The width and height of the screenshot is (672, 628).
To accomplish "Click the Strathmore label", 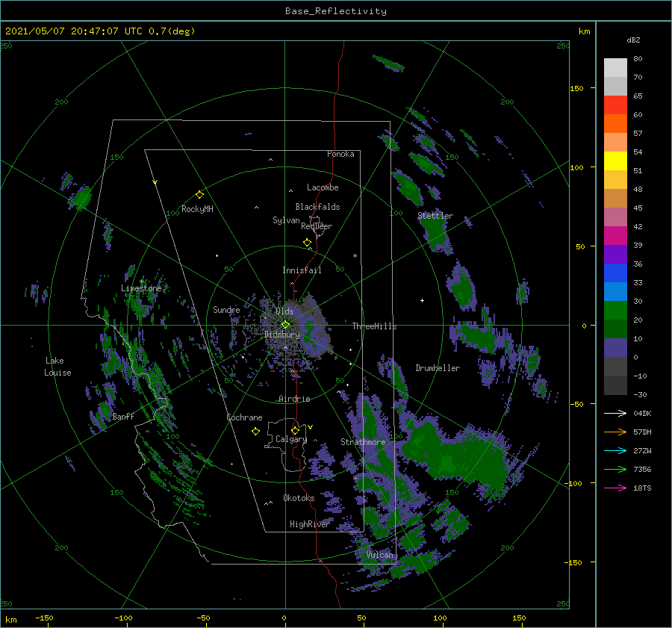I will point(363,442).
